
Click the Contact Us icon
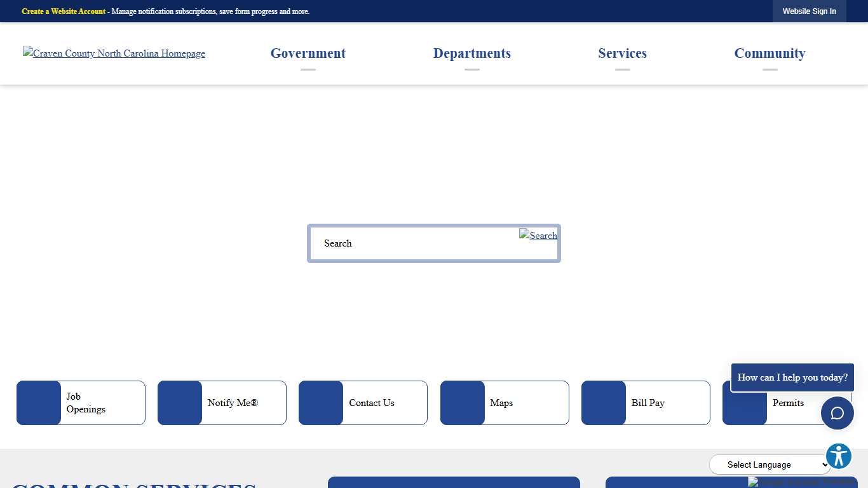tap(321, 402)
